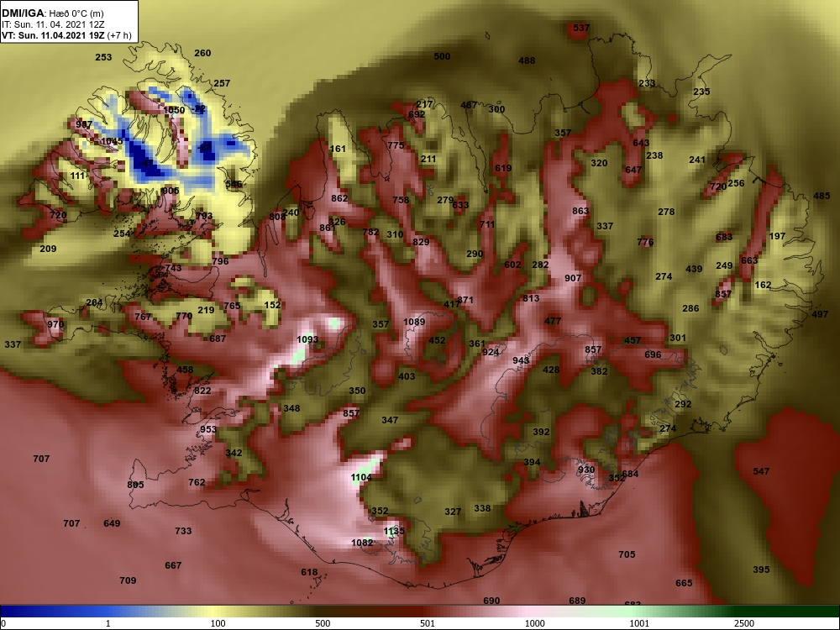840x630 pixels.
Task: Click the map value '709' in the southwest sea
Action: 128,580
